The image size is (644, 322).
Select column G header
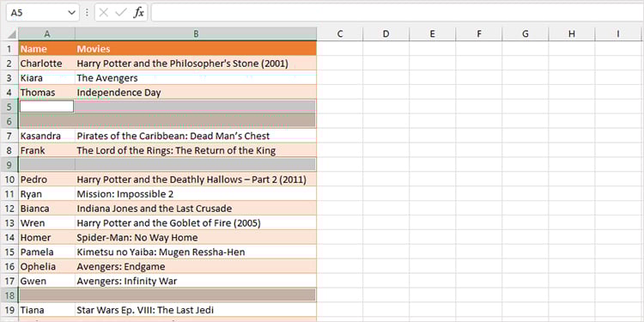click(x=526, y=34)
